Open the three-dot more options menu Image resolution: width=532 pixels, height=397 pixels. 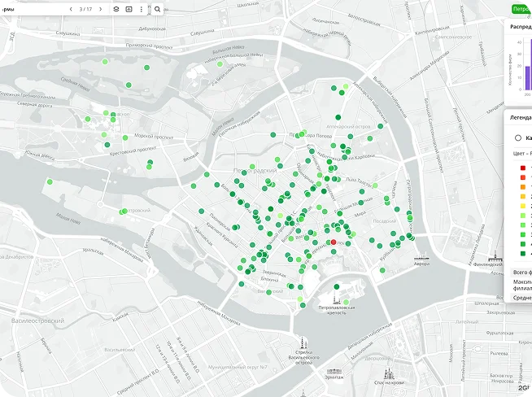[141, 9]
